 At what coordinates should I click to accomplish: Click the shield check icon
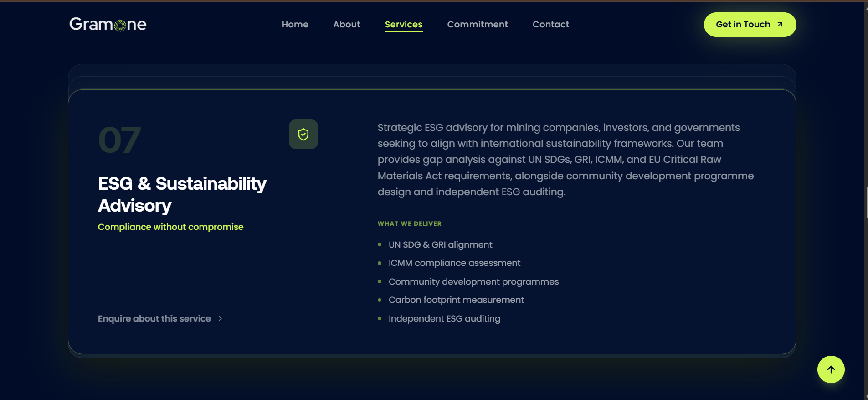tap(303, 134)
